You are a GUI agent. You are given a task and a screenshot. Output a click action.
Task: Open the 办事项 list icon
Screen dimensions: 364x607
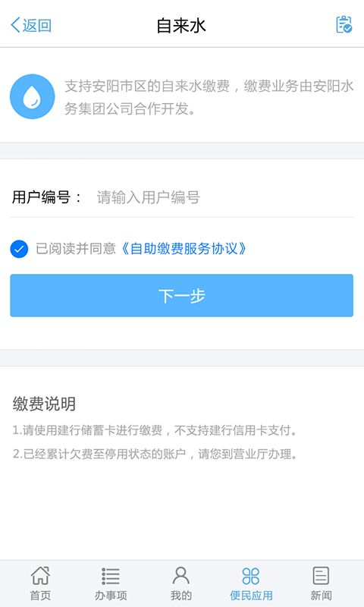pos(111,576)
